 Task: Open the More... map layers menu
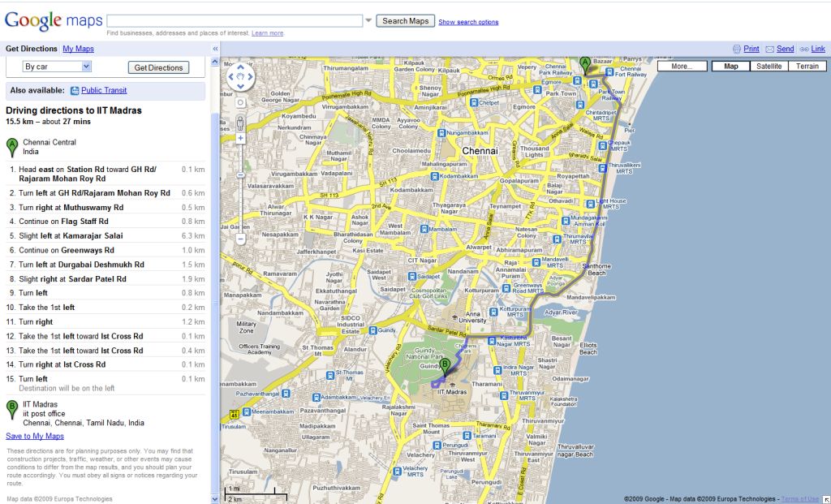682,67
